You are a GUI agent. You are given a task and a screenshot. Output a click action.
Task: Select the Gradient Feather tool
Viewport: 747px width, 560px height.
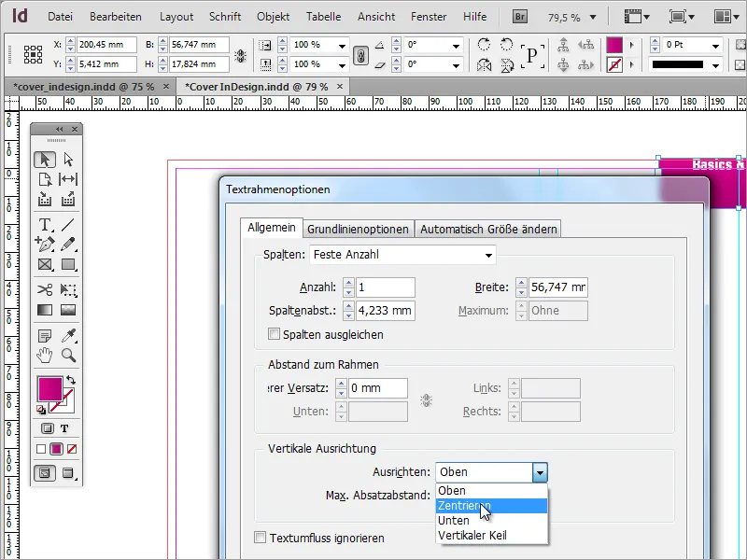coord(68,310)
